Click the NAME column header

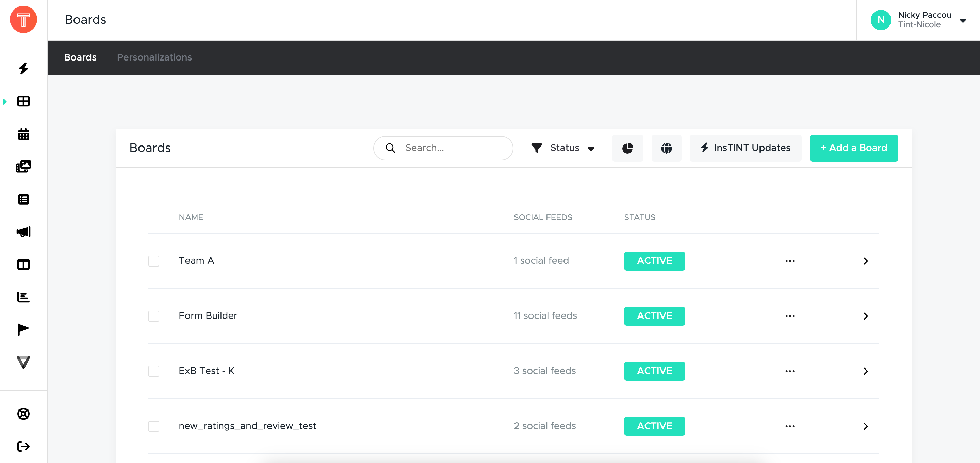191,218
